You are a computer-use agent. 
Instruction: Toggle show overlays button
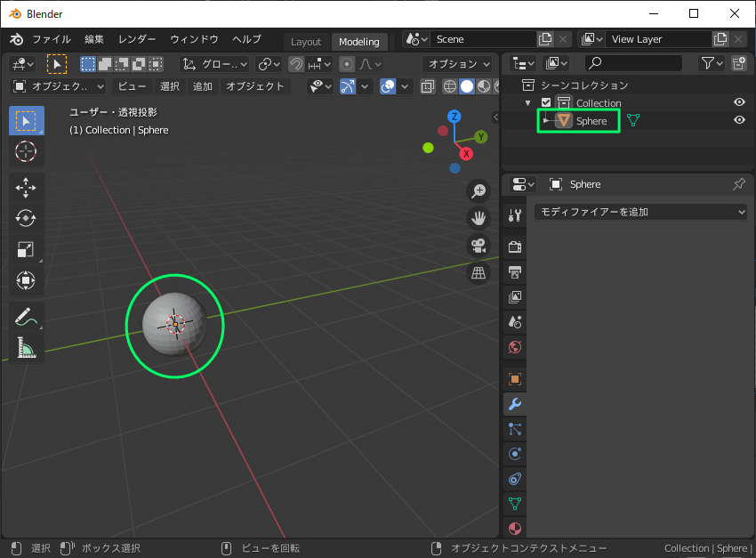pos(388,86)
